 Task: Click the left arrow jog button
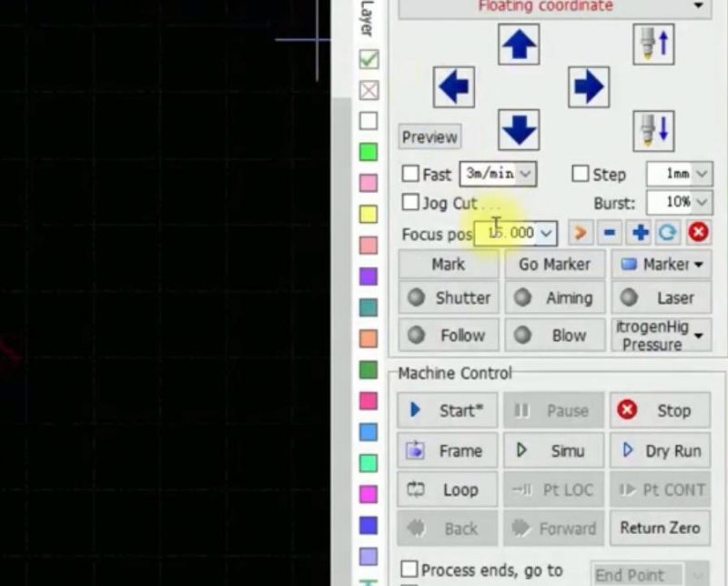click(x=453, y=87)
